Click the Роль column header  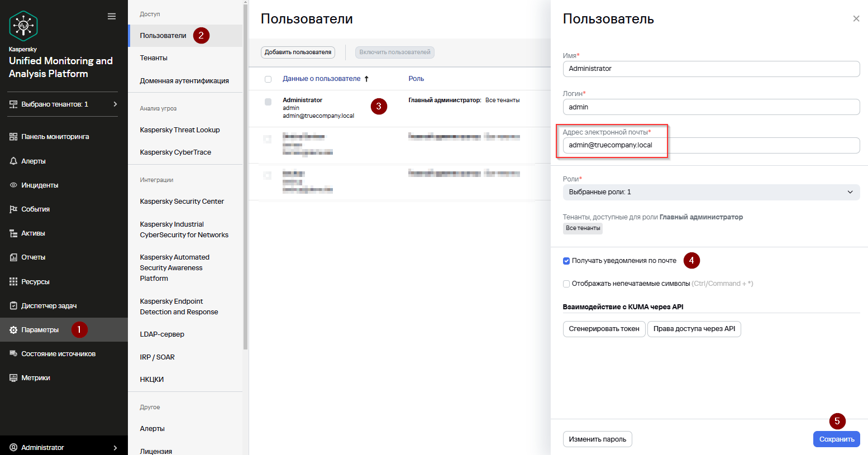click(416, 79)
